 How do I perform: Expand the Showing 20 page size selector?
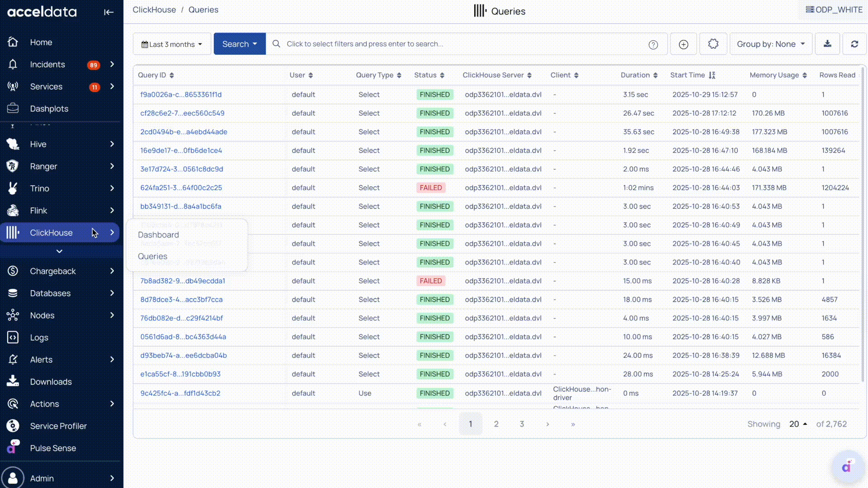(798, 424)
